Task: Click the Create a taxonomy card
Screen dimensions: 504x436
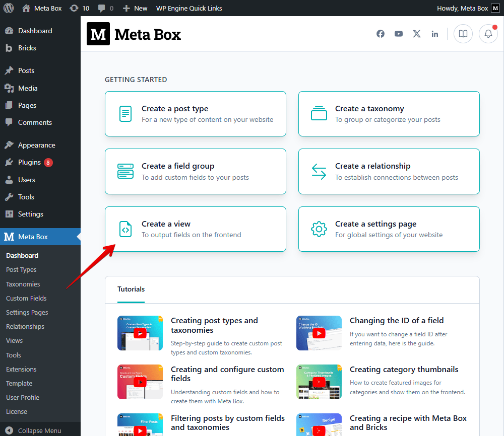Action: 389,113
